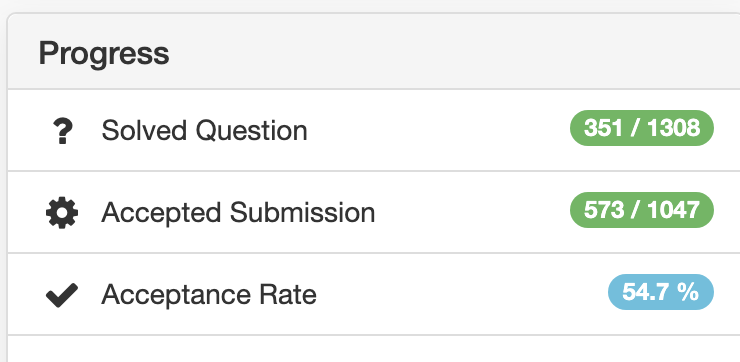740x362 pixels.
Task: Click the question mark icon beside Solved Question
Action: point(62,131)
